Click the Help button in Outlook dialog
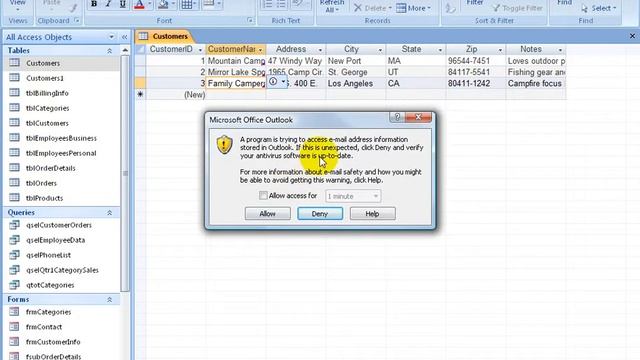The height and width of the screenshot is (360, 640). [372, 213]
